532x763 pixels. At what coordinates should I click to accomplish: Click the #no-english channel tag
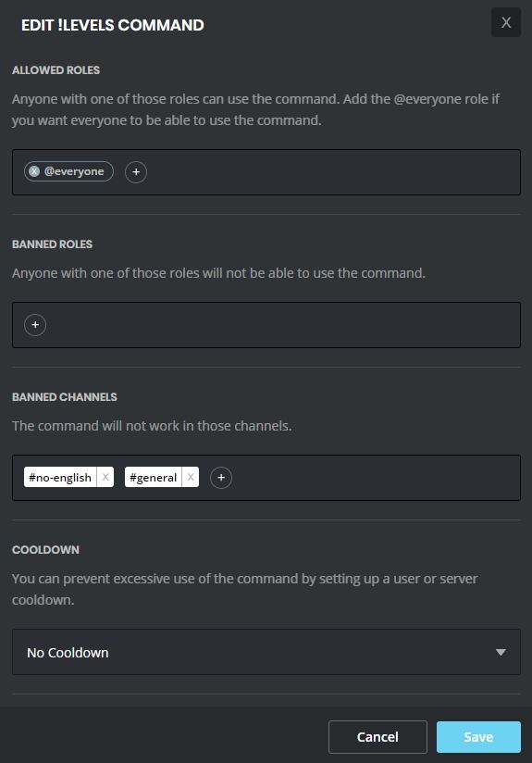click(60, 478)
